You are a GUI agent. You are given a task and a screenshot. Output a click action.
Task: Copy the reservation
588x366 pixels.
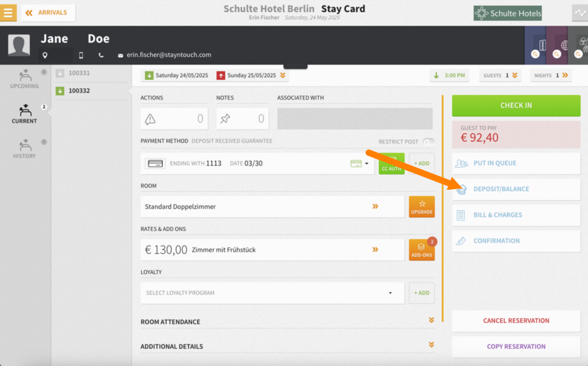(x=516, y=347)
